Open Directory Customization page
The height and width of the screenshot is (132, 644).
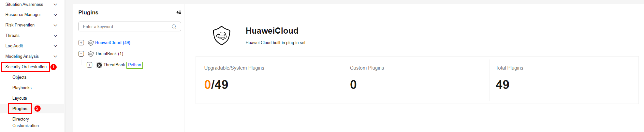click(x=25, y=123)
